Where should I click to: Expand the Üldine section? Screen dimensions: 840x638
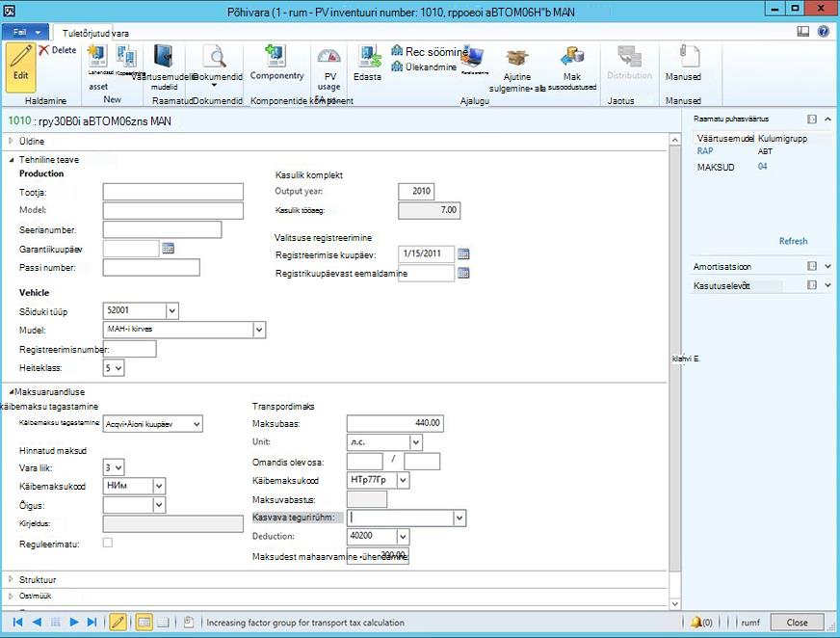coord(11,141)
